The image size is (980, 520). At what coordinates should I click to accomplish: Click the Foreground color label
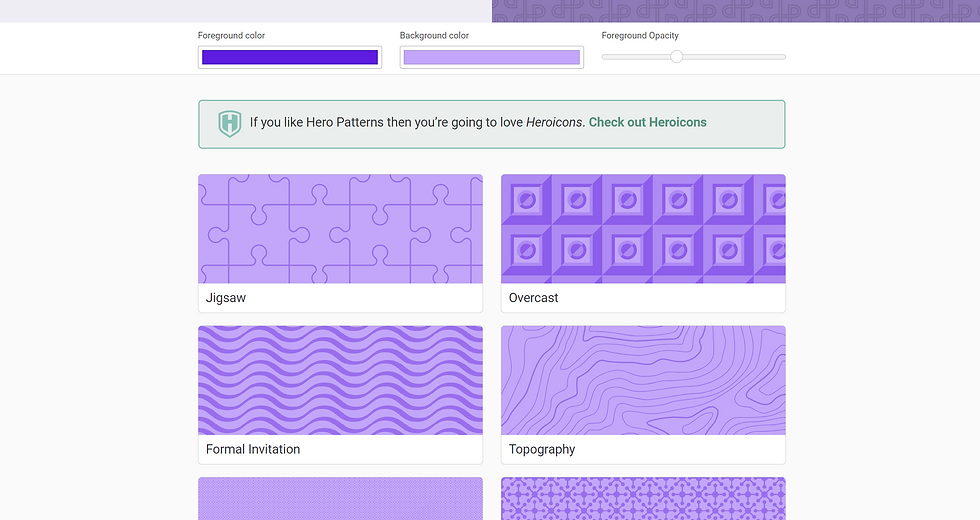pyautogui.click(x=231, y=36)
